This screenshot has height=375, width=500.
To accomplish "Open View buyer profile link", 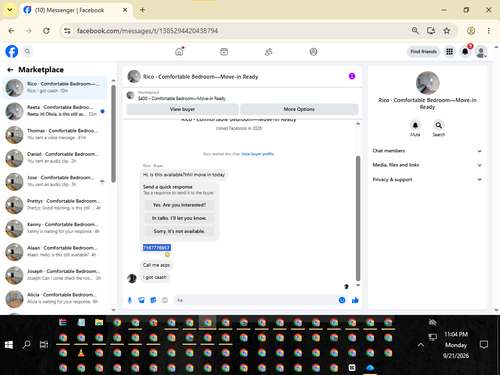I will [258, 154].
